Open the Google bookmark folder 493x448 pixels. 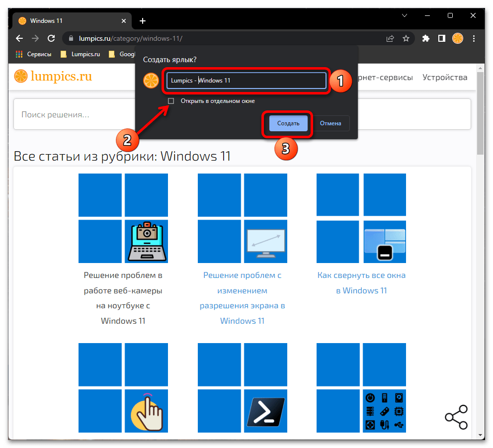(122, 54)
